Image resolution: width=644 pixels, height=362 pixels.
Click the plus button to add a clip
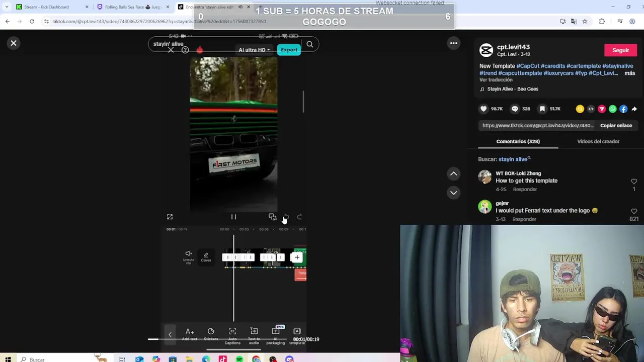pyautogui.click(x=297, y=257)
